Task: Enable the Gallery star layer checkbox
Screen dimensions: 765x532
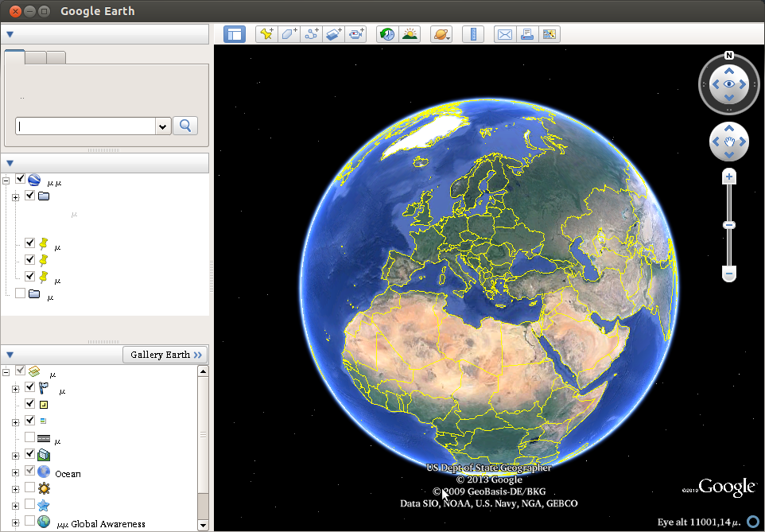Action: 29,503
